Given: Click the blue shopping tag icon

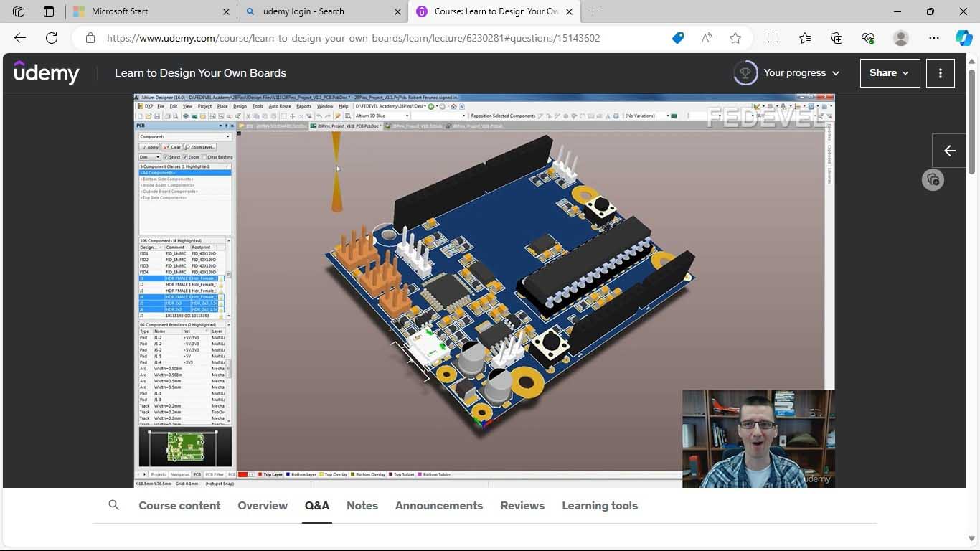Looking at the screenshot, I should pyautogui.click(x=677, y=38).
